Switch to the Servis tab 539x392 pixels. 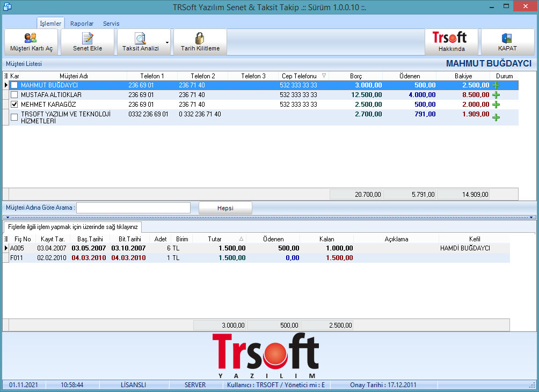click(x=111, y=24)
